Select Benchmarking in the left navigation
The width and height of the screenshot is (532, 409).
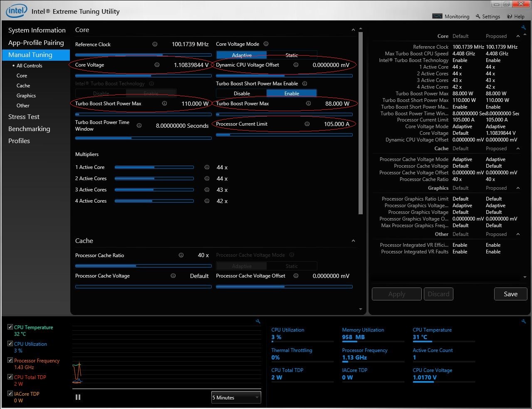coord(29,129)
